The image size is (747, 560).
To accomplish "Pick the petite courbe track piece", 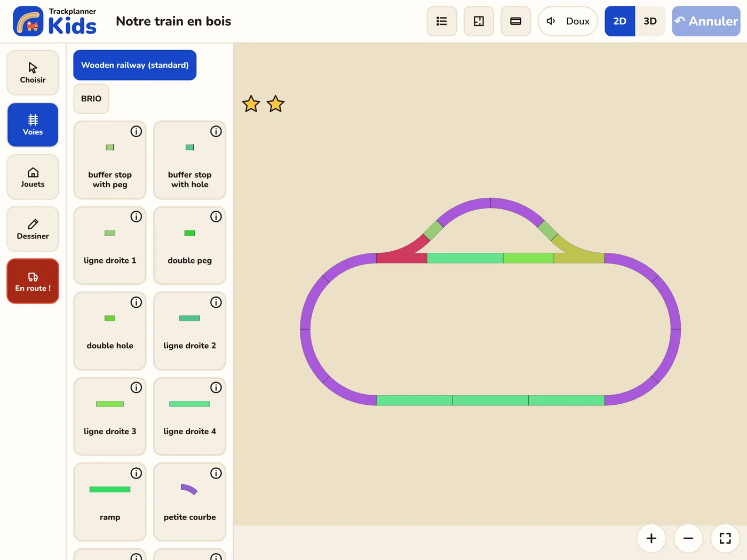I will point(189,502).
